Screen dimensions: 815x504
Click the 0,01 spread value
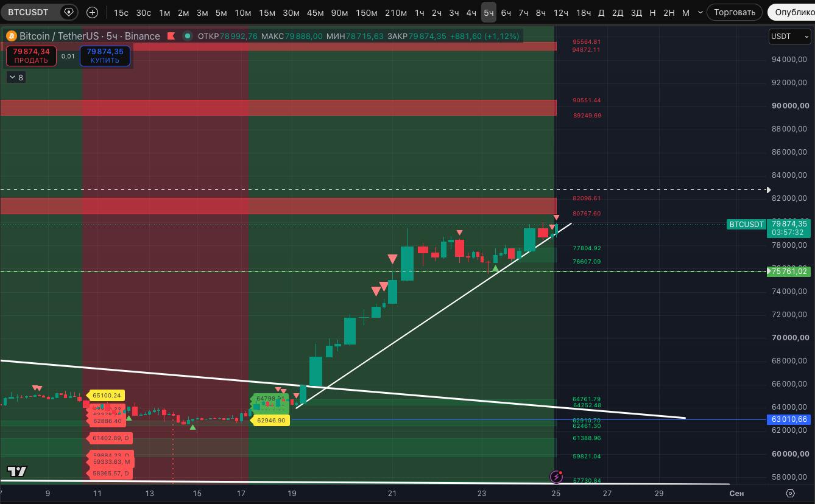pyautogui.click(x=68, y=57)
